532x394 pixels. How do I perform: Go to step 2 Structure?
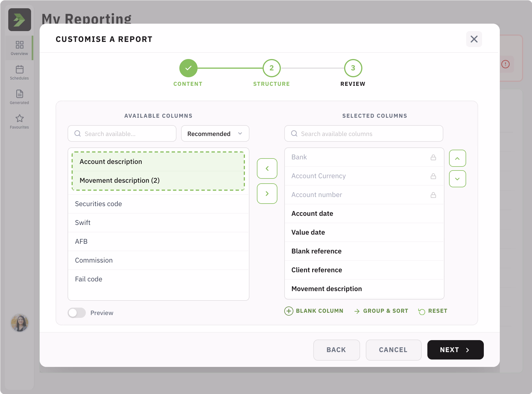click(x=271, y=68)
